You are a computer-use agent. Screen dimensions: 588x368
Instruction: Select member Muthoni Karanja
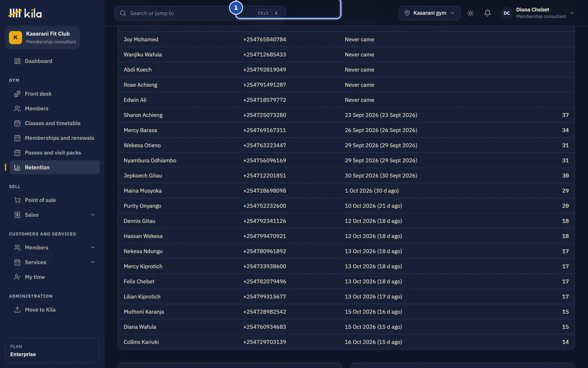coord(144,312)
